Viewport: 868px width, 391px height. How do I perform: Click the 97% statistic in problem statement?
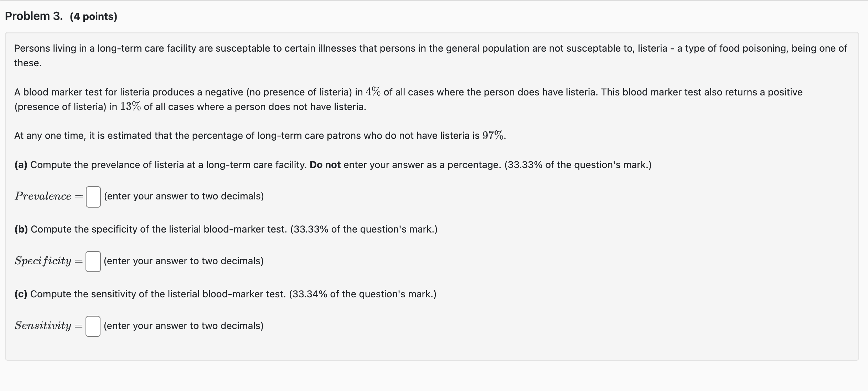[493, 135]
